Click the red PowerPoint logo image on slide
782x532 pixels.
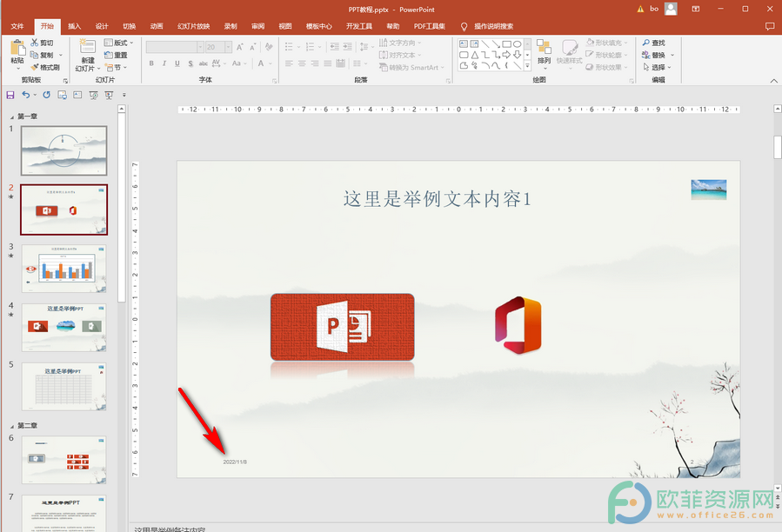click(342, 327)
